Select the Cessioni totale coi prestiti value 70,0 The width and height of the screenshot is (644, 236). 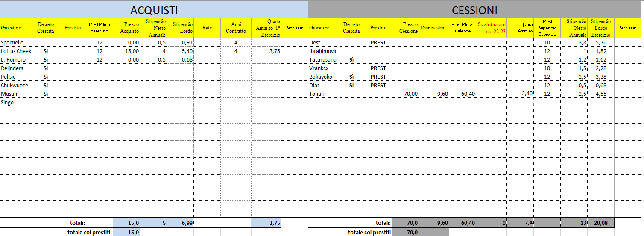click(405, 232)
